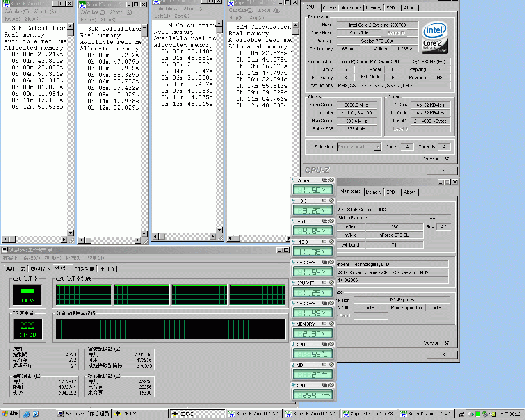The height and width of the screenshot is (420, 525).
Task: Close the CPU VTT voltage widget
Action: [x=331, y=283]
